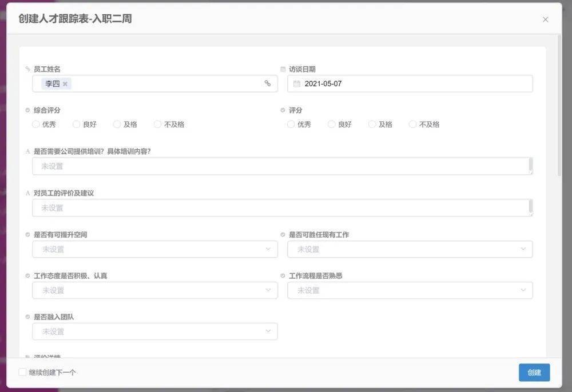The width and height of the screenshot is (572, 392).
Task: Select 及格 under 评分
Action: click(x=372, y=125)
